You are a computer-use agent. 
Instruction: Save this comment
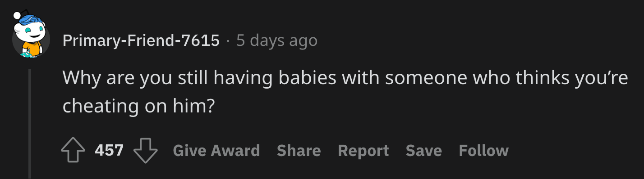[x=424, y=151]
